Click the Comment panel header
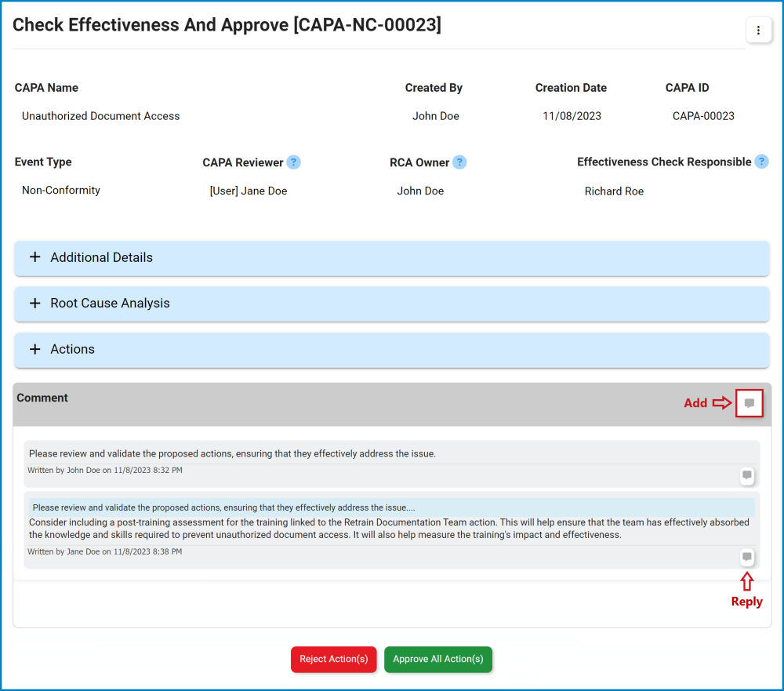Screen dimensions: 784x691 coord(42,398)
